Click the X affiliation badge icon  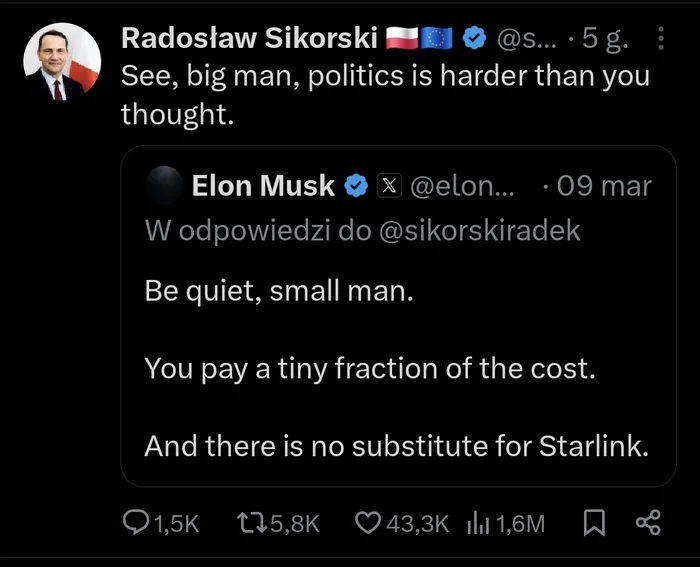(x=389, y=186)
